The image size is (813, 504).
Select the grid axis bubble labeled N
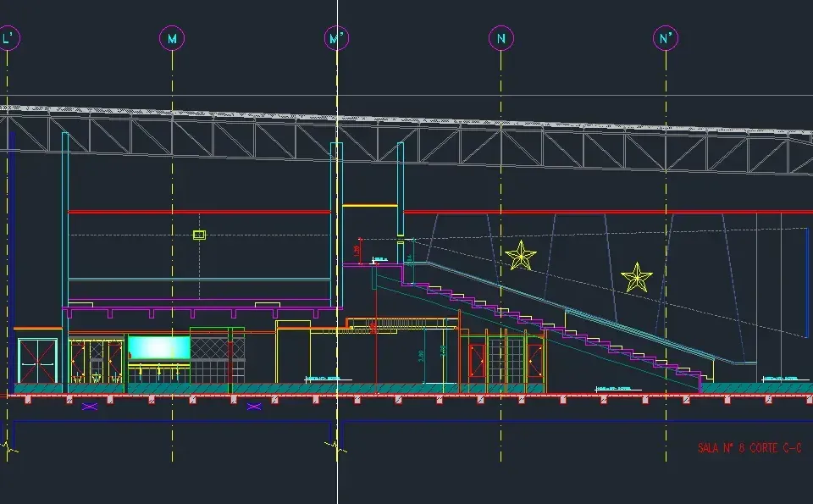tap(501, 38)
